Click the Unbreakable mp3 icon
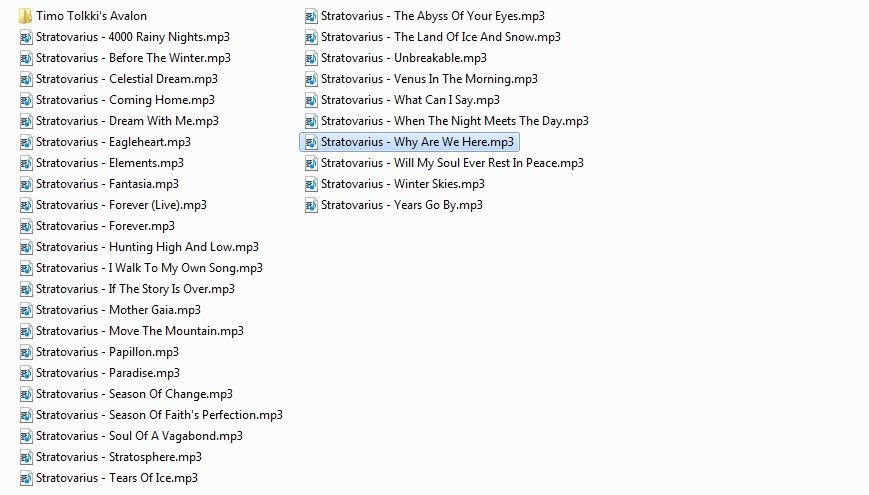The width and height of the screenshot is (869, 495). pyautogui.click(x=311, y=58)
